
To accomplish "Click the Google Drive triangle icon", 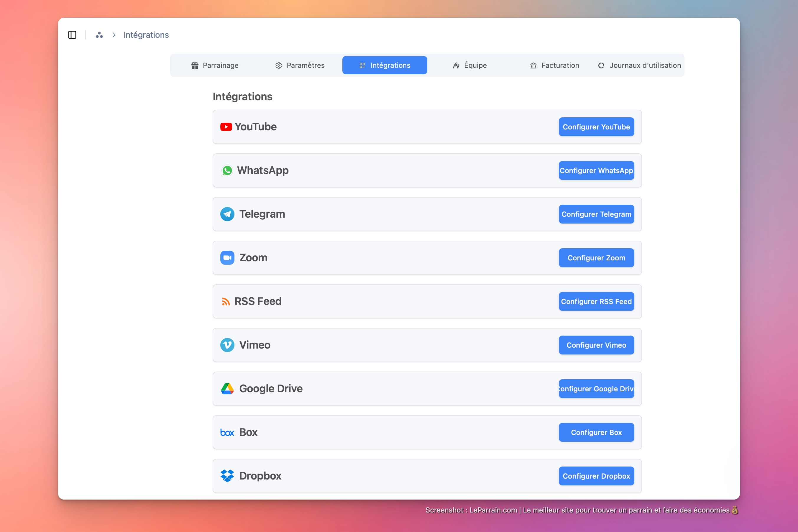I will pos(227,388).
